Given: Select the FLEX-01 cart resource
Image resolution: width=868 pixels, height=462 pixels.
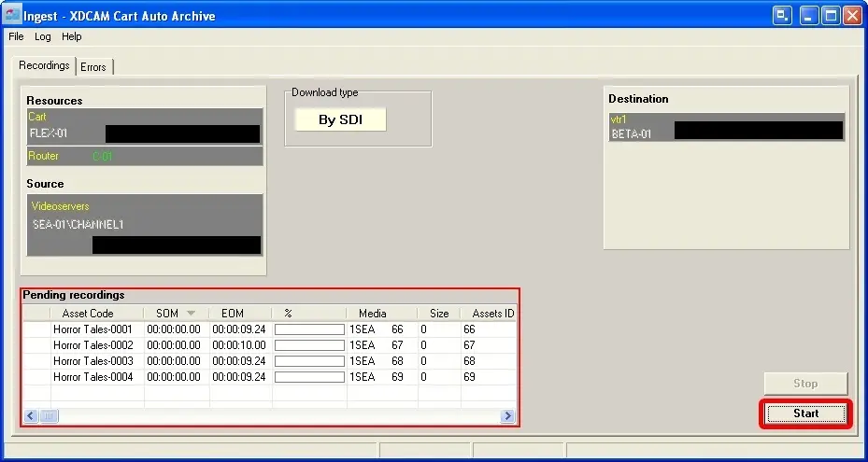Looking at the screenshot, I should pos(49,133).
